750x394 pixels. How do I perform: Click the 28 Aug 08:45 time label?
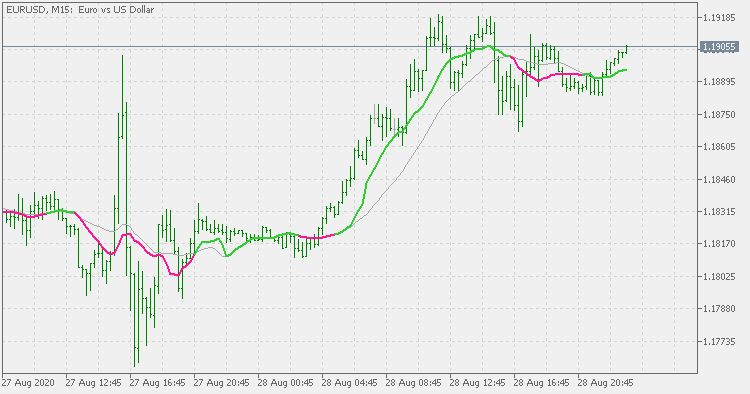(x=414, y=383)
